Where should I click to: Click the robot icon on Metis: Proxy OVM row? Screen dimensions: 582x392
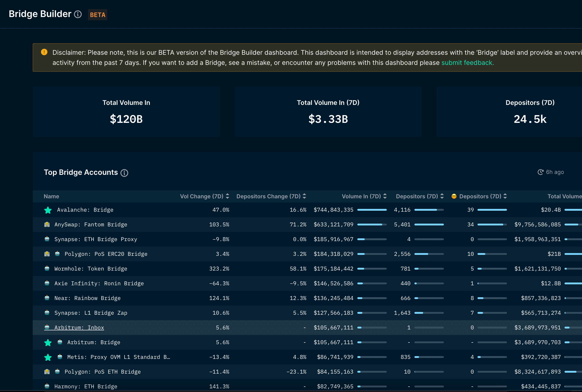pos(60,357)
